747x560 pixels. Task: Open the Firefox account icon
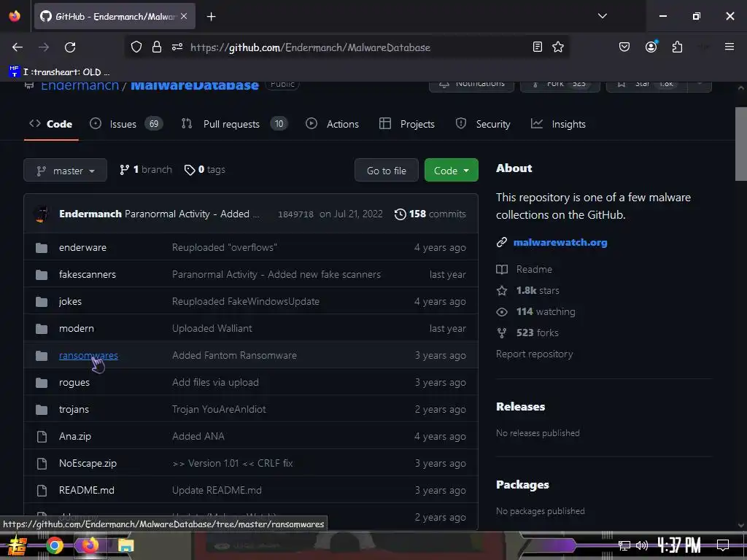pos(651,47)
